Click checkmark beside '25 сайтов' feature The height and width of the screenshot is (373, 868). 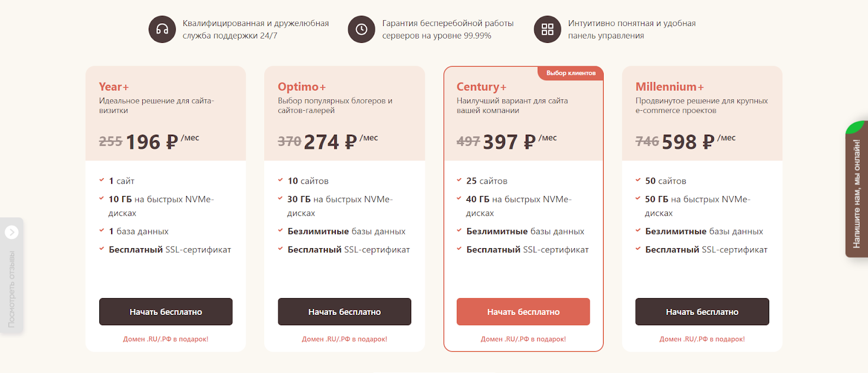(459, 180)
